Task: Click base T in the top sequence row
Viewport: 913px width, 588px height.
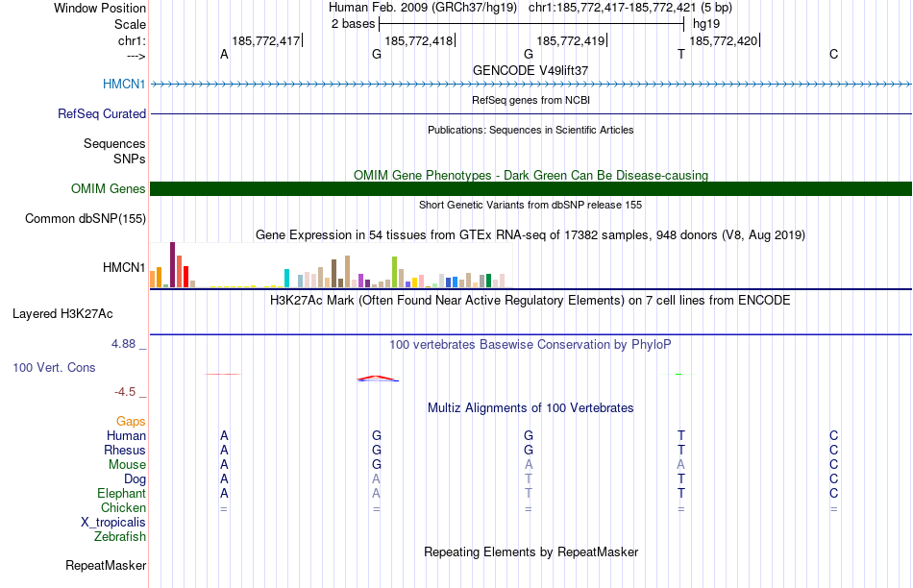Action: (x=681, y=54)
